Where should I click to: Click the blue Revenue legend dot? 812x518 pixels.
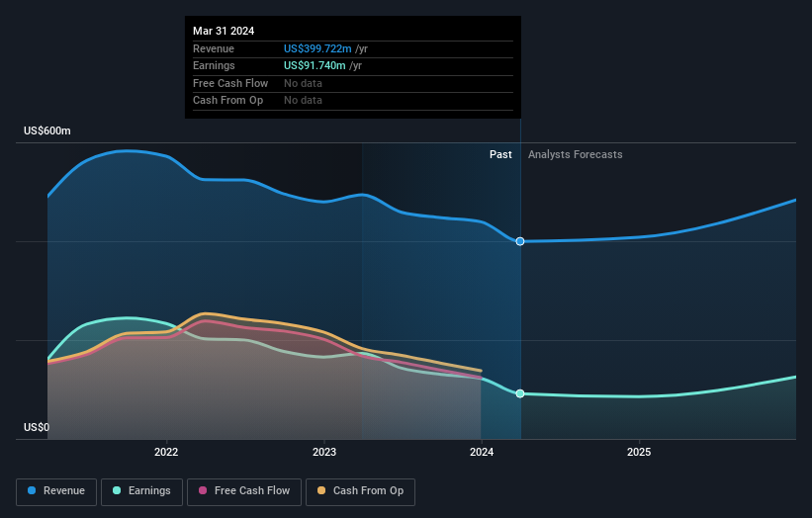(x=32, y=490)
